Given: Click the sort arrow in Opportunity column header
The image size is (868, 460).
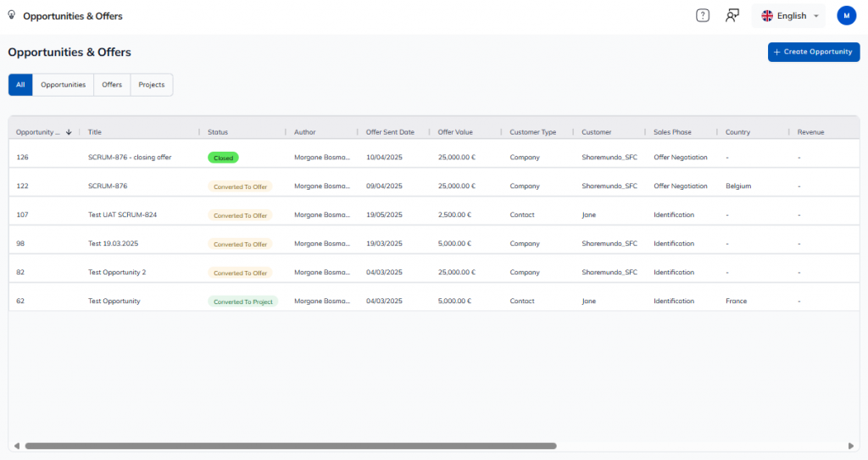Looking at the screenshot, I should (x=69, y=132).
